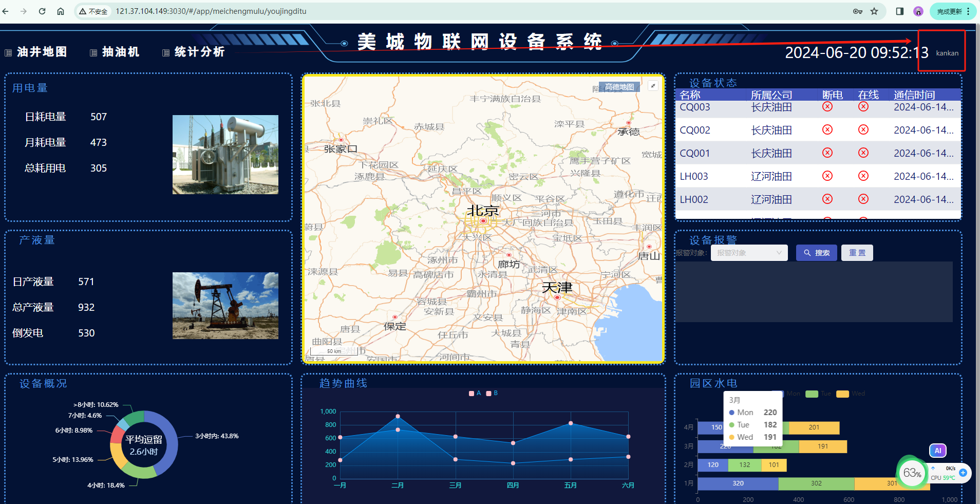Viewport: 980px width, 504px height.
Task: Open the 油井地图 menu
Action: pyautogui.click(x=36, y=52)
